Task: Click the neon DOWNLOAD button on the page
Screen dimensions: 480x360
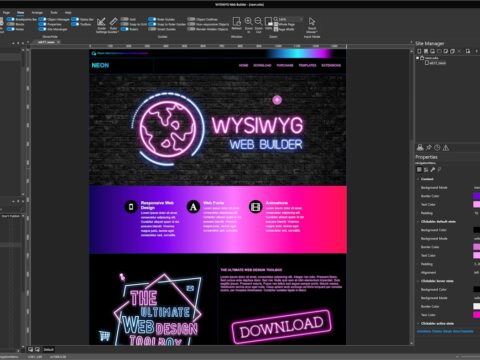Action: pos(282,327)
